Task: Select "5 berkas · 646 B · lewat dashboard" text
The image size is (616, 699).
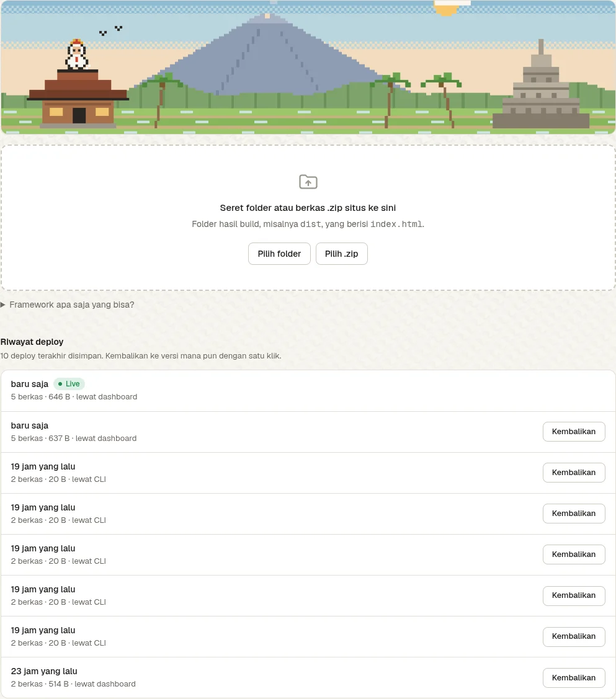Action: tap(74, 397)
